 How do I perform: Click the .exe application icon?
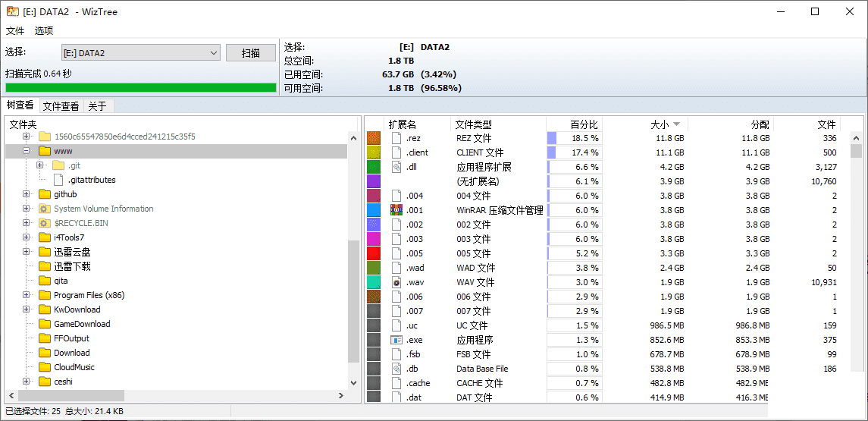tap(396, 340)
